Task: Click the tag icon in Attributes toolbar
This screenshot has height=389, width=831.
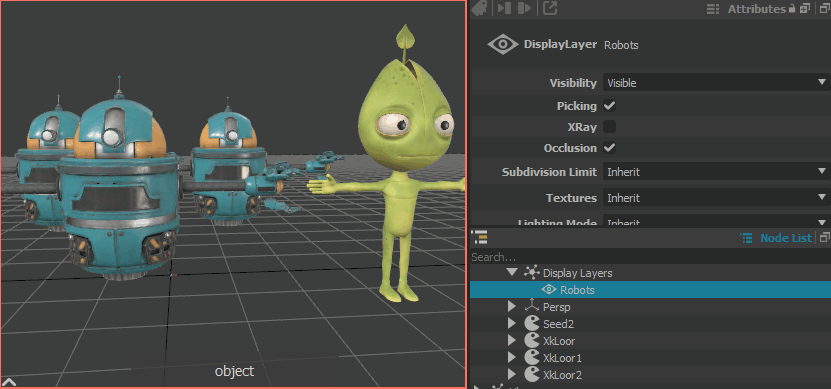Action: [480, 7]
